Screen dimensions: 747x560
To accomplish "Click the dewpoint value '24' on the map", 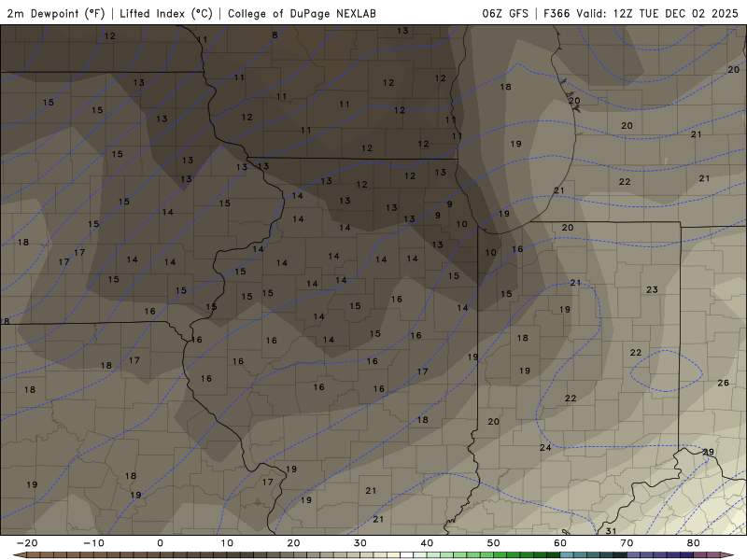I will (545, 448).
